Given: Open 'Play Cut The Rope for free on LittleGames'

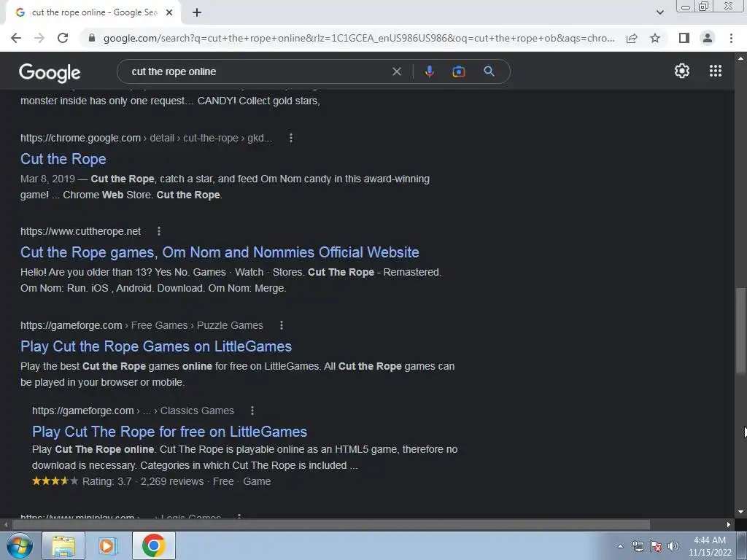Looking at the screenshot, I should (169, 432).
